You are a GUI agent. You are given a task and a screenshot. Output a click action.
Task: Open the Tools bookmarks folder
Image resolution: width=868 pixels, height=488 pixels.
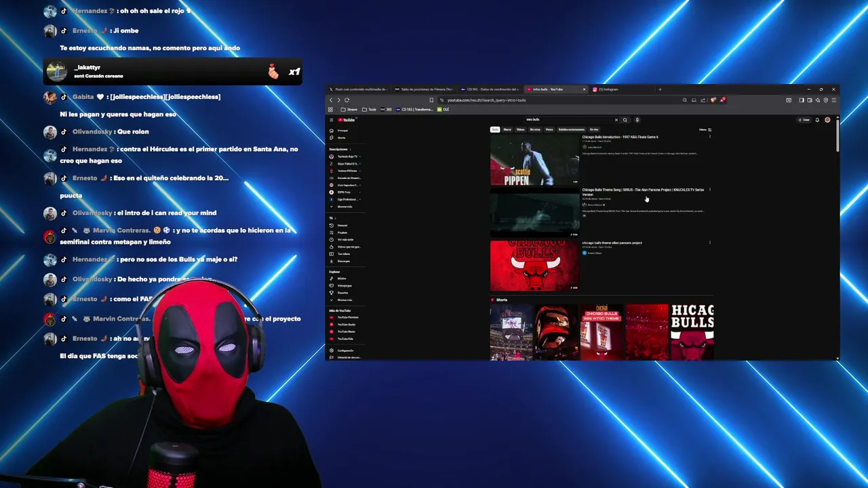[369, 109]
